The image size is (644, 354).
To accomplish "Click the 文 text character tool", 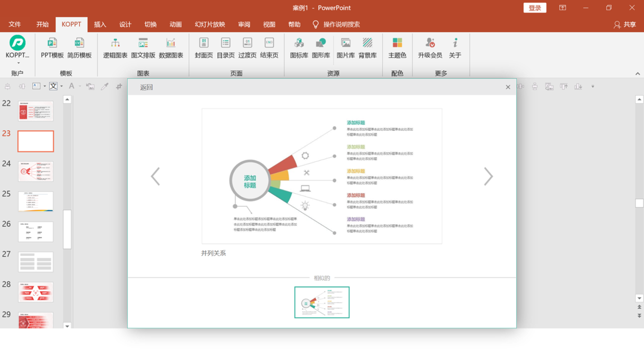I will pyautogui.click(x=53, y=86).
